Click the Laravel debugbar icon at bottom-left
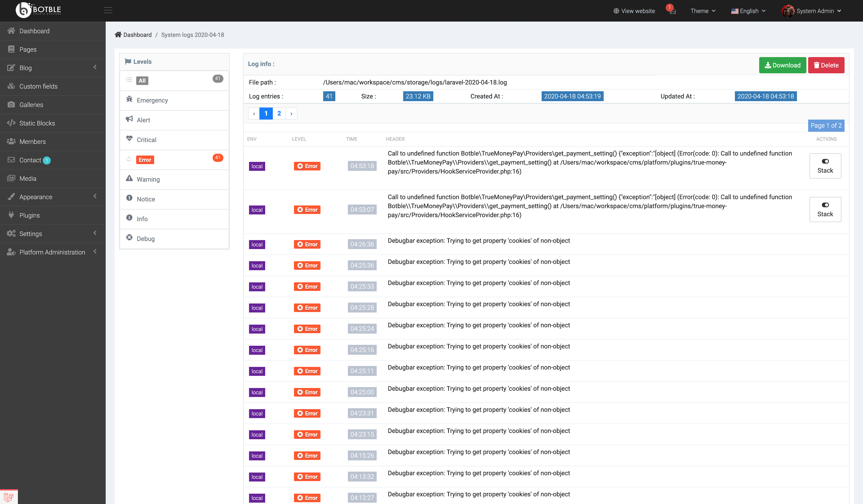The image size is (863, 504). (9, 497)
